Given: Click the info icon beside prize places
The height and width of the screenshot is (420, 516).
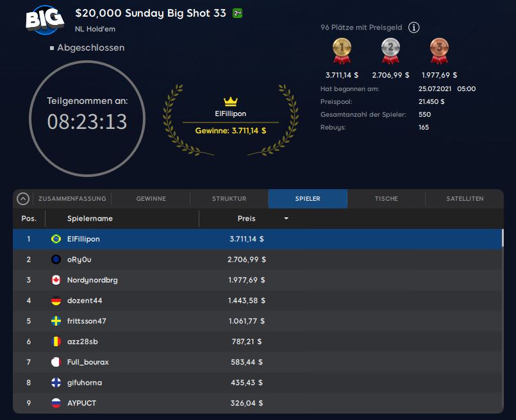Looking at the screenshot, I should (x=414, y=28).
